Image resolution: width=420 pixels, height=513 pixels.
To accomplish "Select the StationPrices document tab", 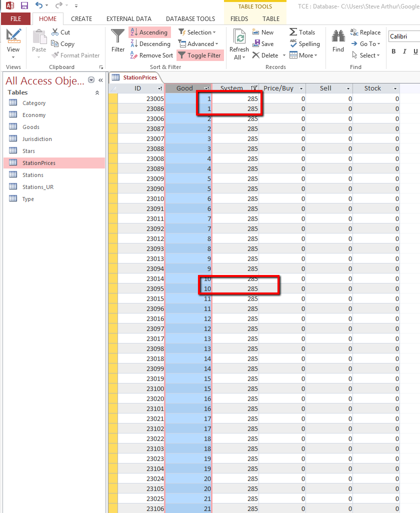I will [135, 77].
